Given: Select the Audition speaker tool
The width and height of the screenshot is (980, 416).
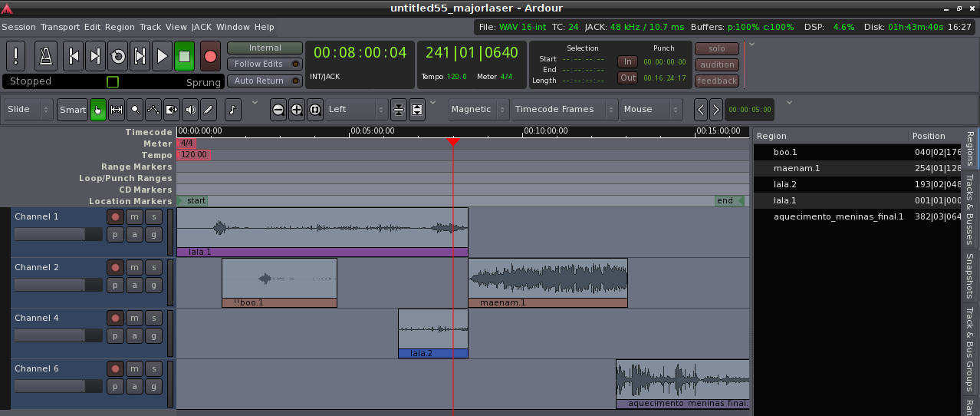Looking at the screenshot, I should pos(190,110).
